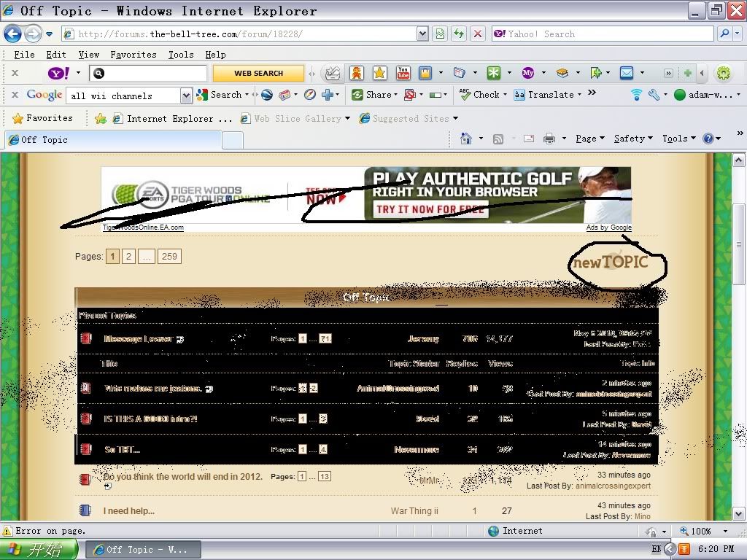Image resolution: width=747 pixels, height=560 pixels.
Task: Click the newTOPIC button
Action: tap(610, 262)
